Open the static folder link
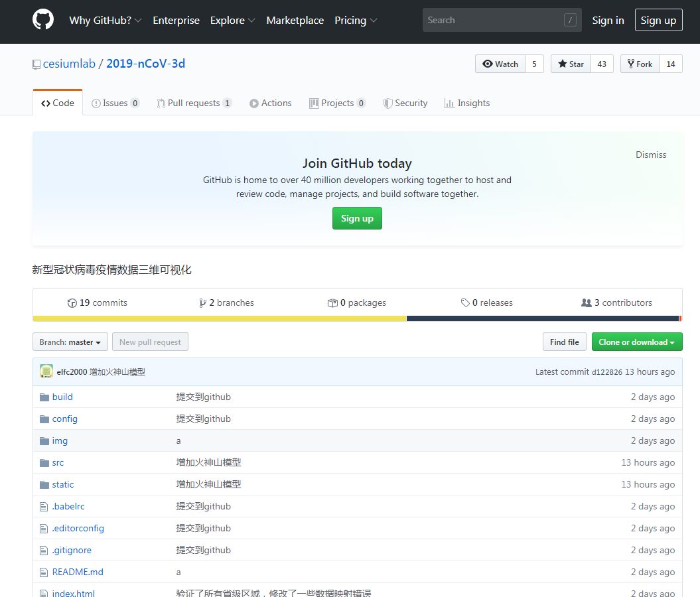 click(x=63, y=484)
